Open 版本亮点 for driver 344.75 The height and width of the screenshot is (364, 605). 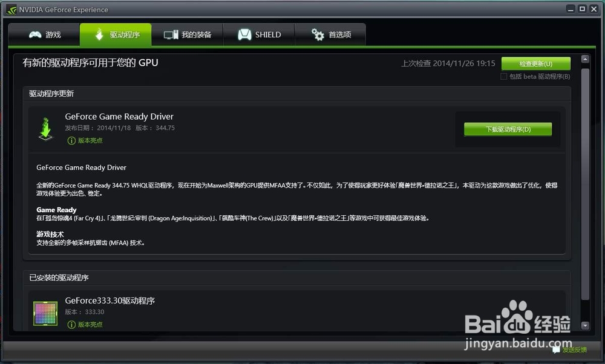tap(90, 140)
